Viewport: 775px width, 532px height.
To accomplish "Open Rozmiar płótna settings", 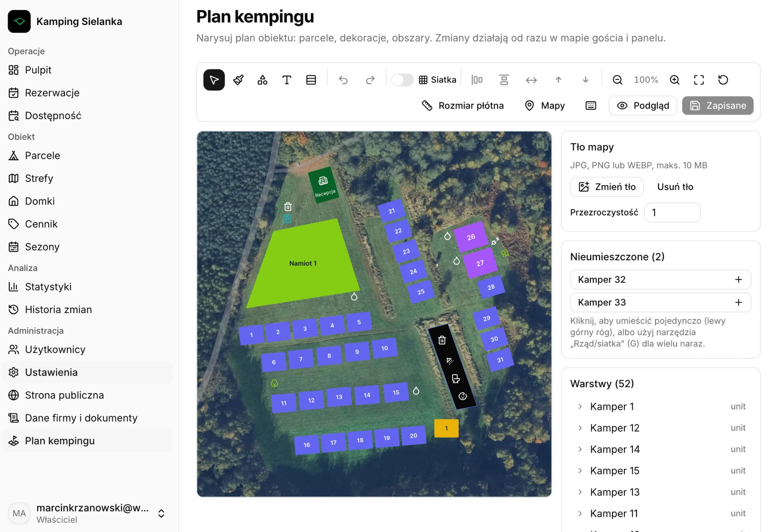I will (x=463, y=106).
